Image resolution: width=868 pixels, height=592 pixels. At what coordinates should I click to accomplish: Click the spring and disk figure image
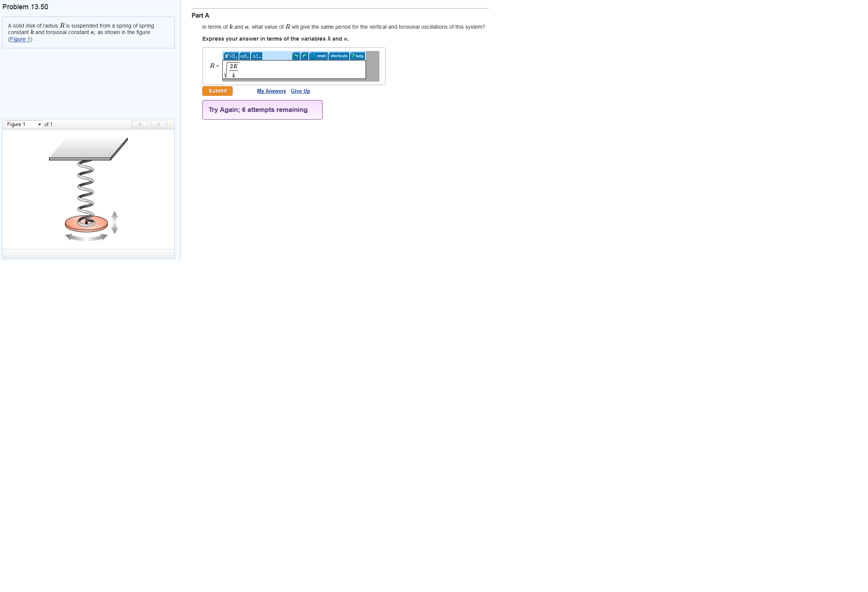click(x=88, y=188)
